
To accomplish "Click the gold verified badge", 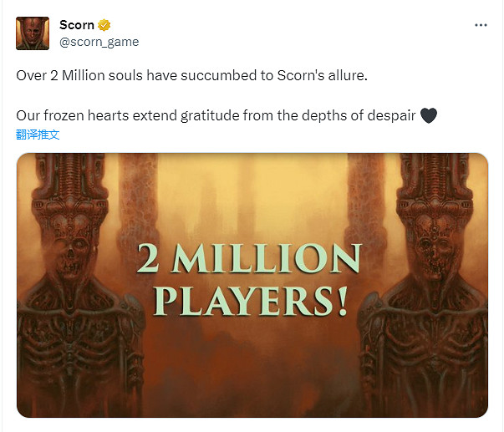I will tap(104, 25).
